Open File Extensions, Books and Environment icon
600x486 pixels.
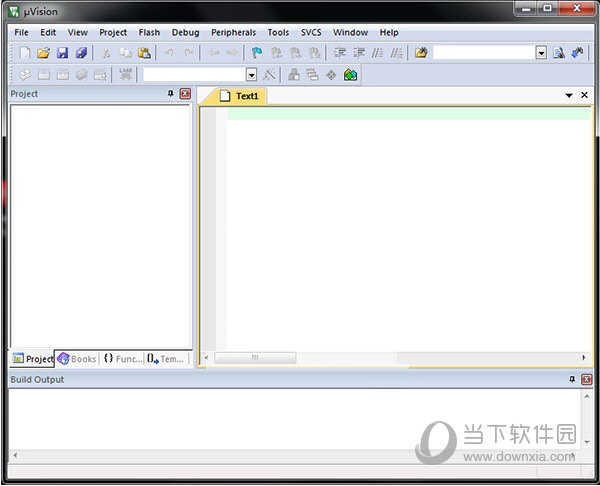[294, 75]
